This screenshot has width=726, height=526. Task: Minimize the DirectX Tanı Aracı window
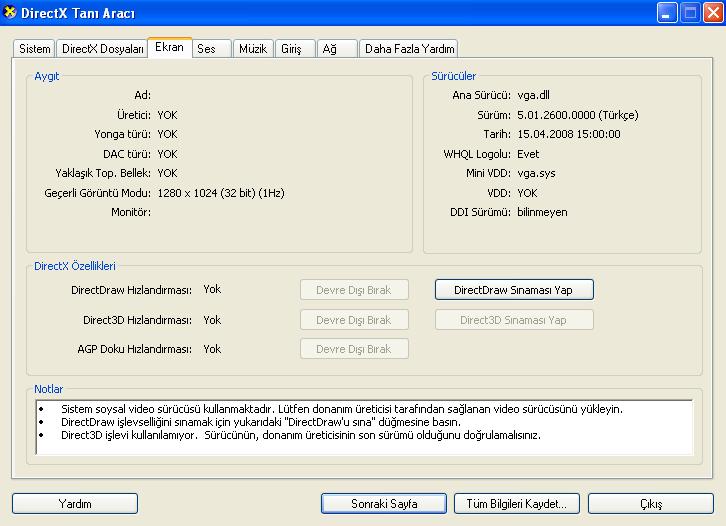point(667,13)
